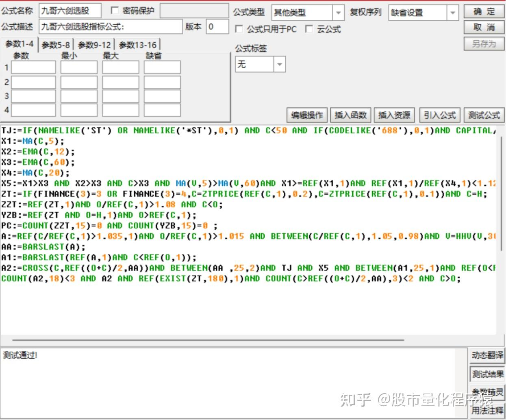The width and height of the screenshot is (506, 420).
Task: Switch to the 参数5-8 tab
Action: (x=56, y=45)
